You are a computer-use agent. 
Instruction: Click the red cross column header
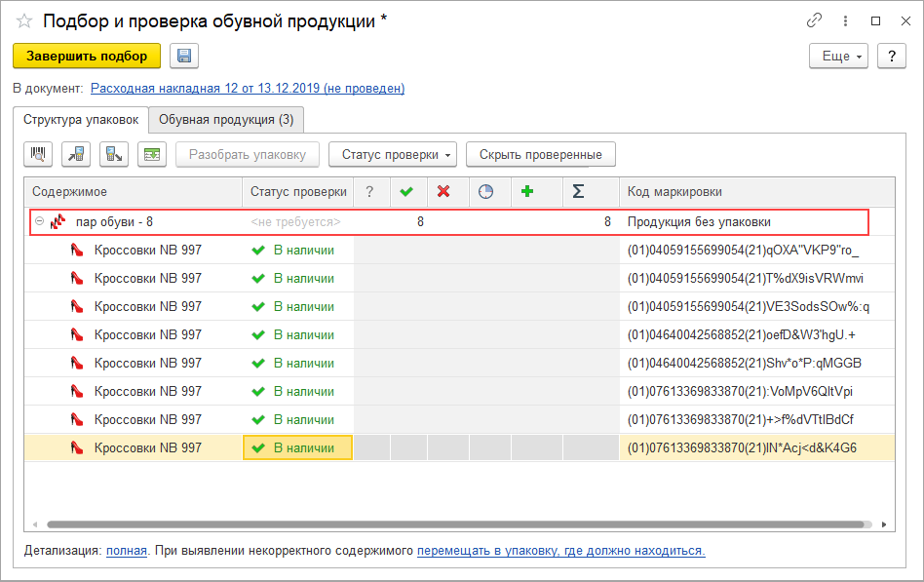point(444,192)
